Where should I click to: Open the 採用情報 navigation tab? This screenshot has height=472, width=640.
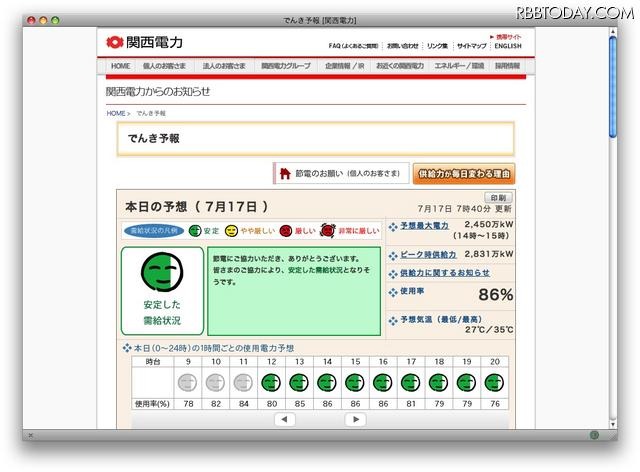tap(507, 66)
